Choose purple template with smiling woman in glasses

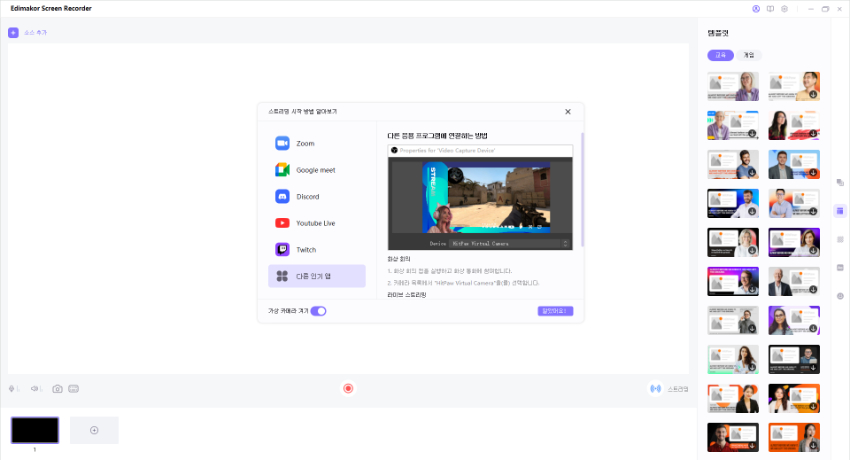click(794, 320)
